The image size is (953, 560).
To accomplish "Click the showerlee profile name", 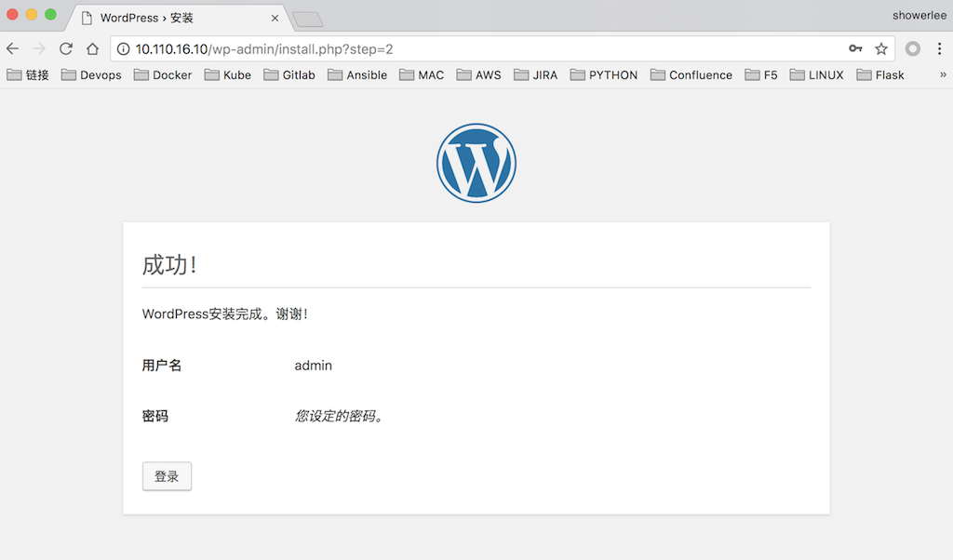I will (919, 15).
